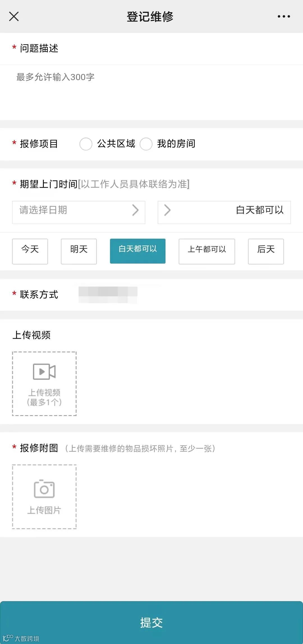Screen dimensions: 303x644
Task: Click the 上传视频 (最多1个) placeholder text
Action: 44,397
